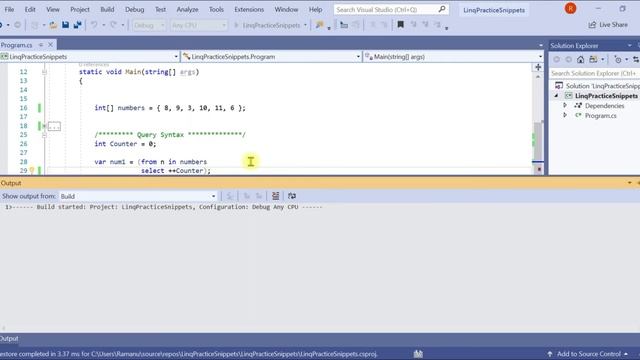Viewport: 640px width, 360px height.
Task: Open the Build menu
Action: [x=107, y=9]
